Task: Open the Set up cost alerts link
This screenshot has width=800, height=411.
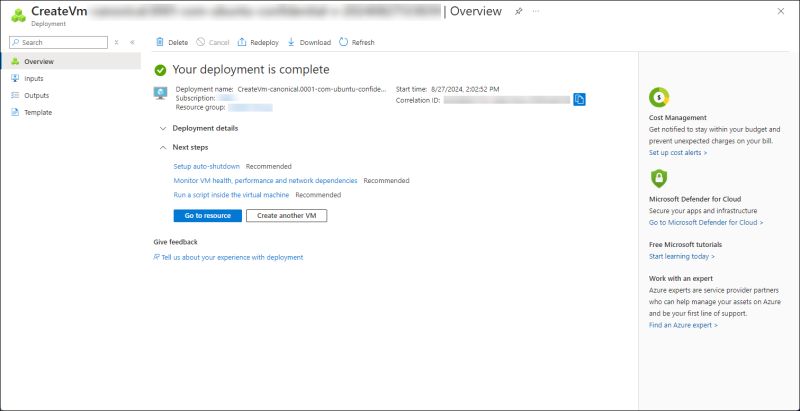Action: coord(678,152)
